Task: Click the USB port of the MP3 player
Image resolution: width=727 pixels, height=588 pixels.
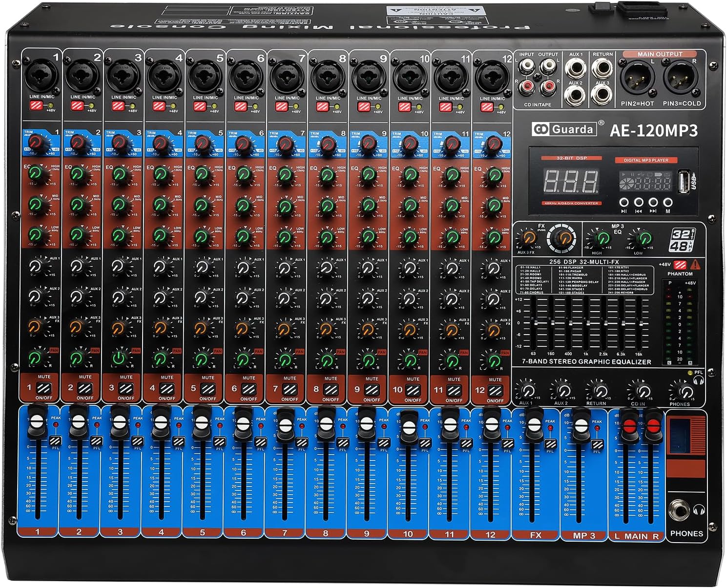Action: click(x=684, y=182)
